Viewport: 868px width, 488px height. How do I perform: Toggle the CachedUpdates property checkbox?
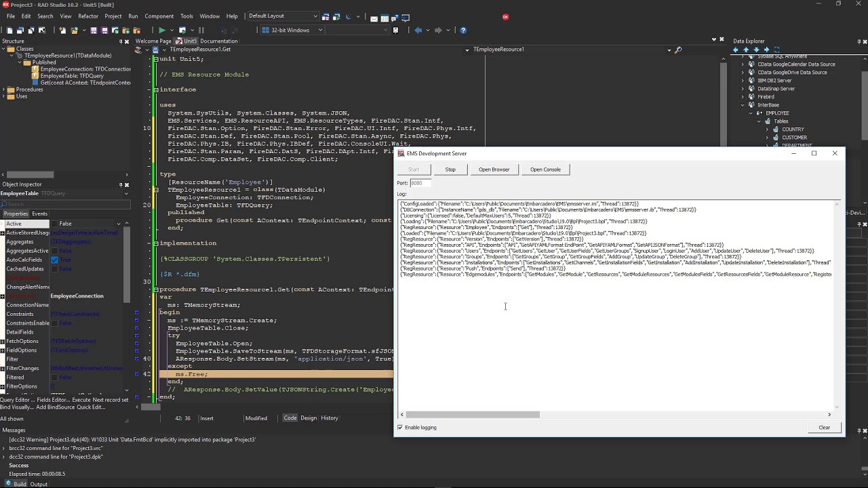click(54, 269)
